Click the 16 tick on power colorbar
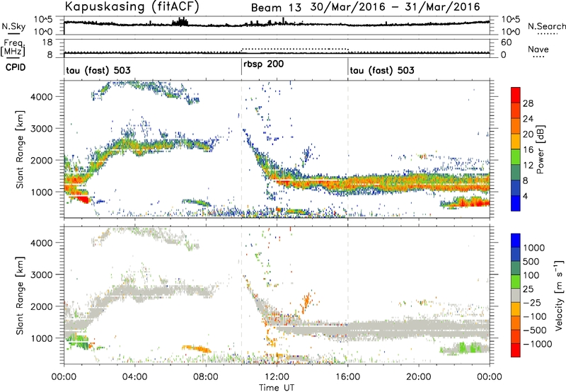 pos(528,150)
